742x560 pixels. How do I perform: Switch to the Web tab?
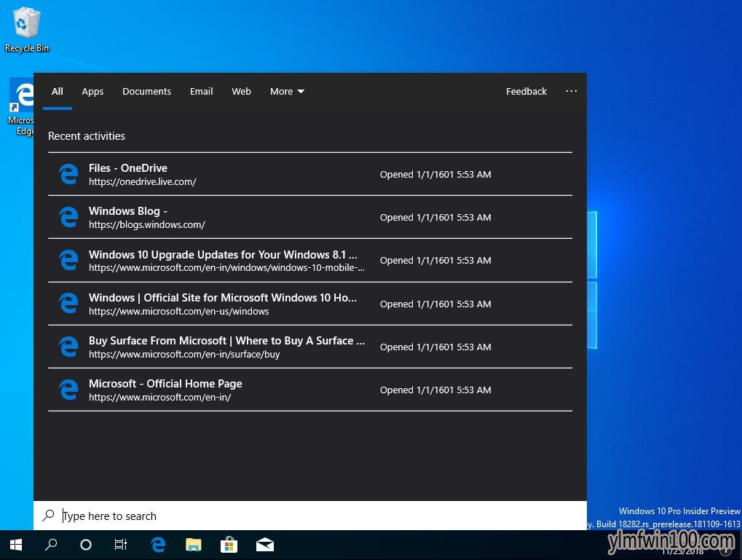coord(241,91)
